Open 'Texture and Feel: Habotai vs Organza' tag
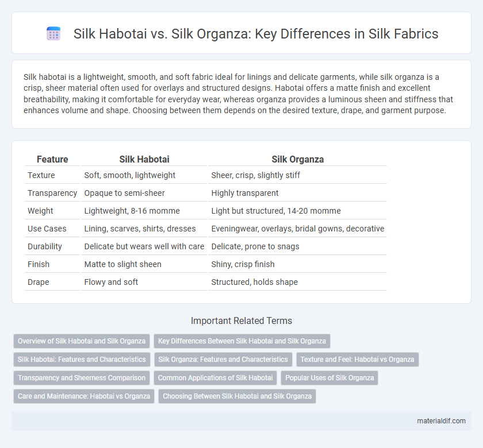 pyautogui.click(x=357, y=360)
